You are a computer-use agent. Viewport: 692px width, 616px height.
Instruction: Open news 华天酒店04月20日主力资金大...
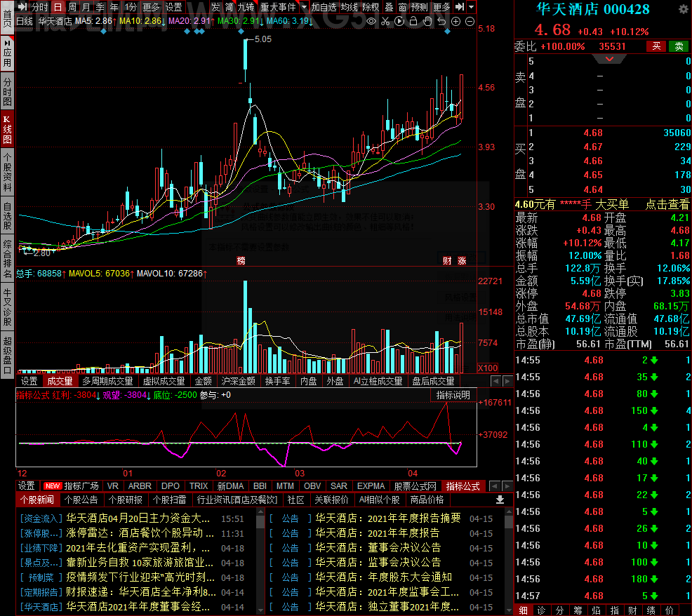[x=138, y=518]
